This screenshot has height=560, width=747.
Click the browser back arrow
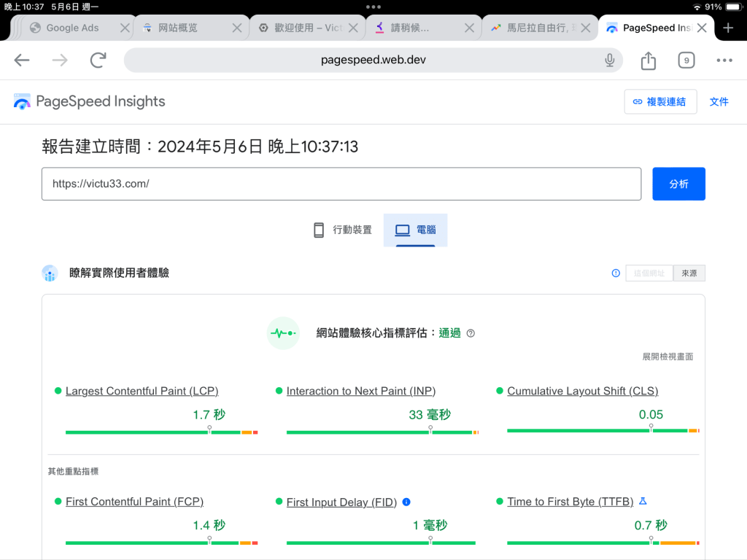(22, 61)
